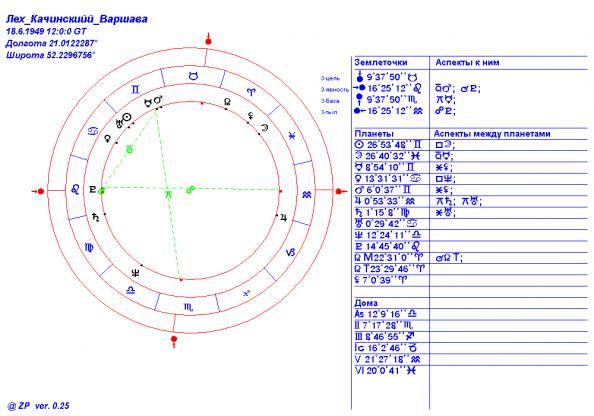This screenshot has width=594, height=416.
Task: Click the Sun glyph inside the chart wheel
Action: coord(128,117)
